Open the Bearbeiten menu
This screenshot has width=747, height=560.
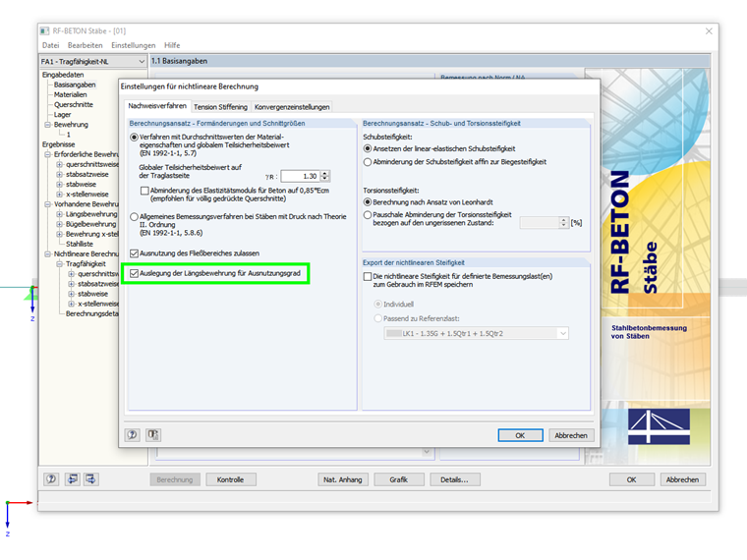click(x=86, y=45)
